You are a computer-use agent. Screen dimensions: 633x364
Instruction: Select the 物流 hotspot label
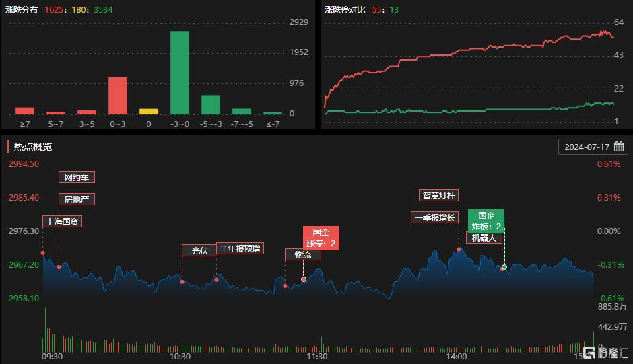303,254
